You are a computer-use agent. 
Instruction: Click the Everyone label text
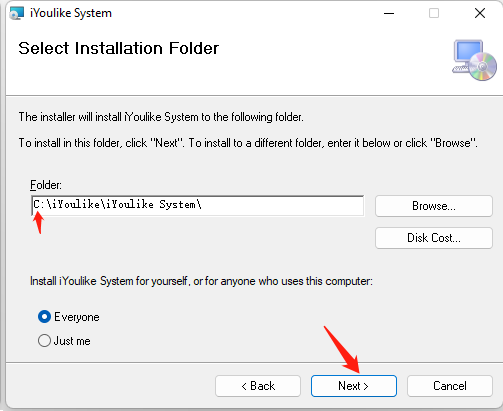coord(77,317)
